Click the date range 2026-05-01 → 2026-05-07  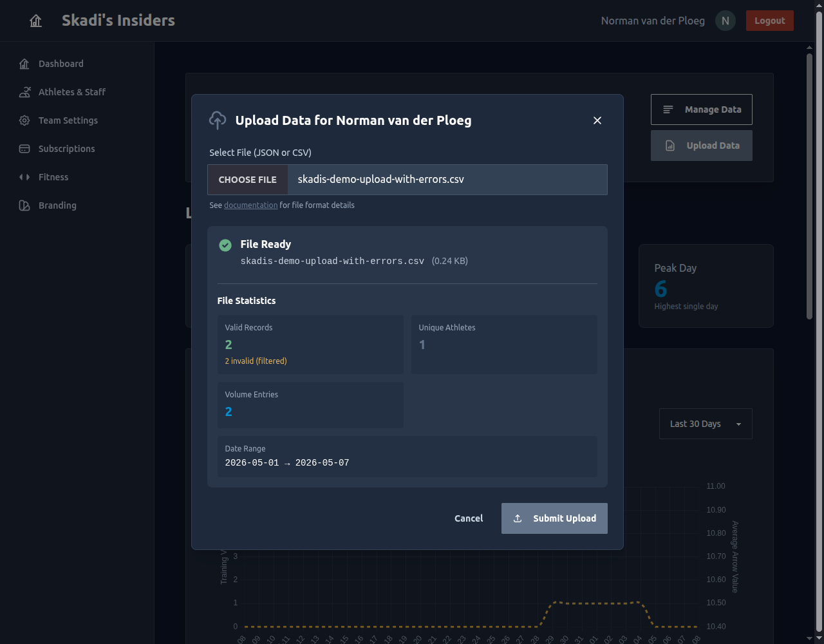click(287, 463)
